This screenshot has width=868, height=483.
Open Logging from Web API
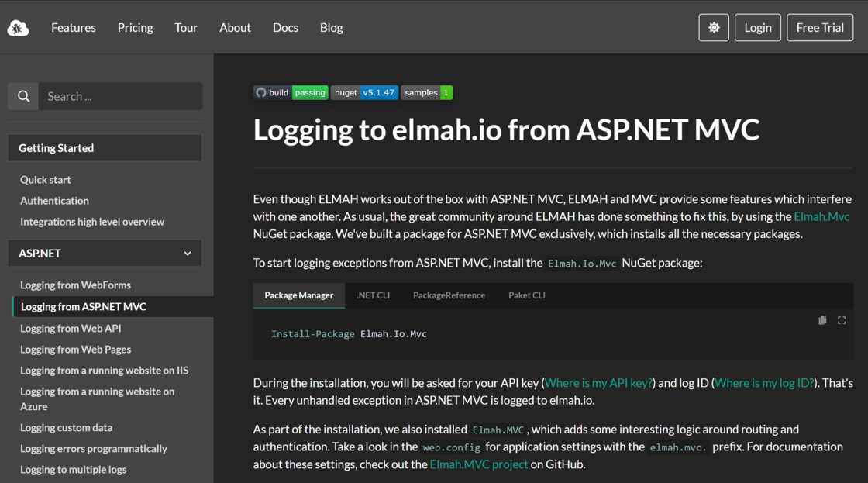click(x=71, y=328)
